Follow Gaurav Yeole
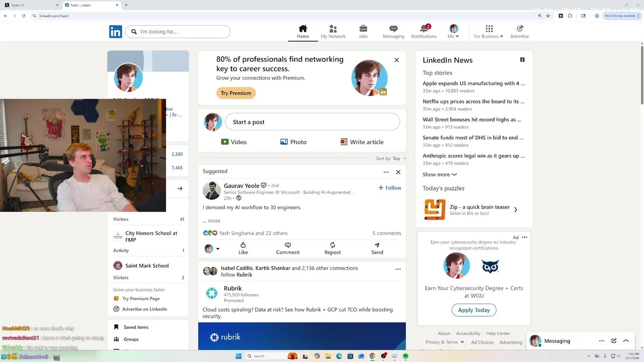 coord(390,188)
